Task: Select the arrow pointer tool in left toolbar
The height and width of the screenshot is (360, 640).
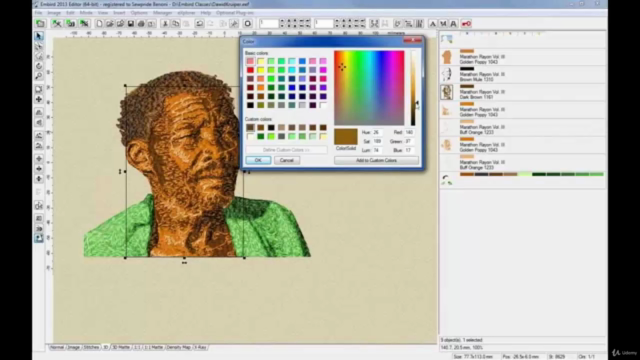Action: (x=39, y=37)
